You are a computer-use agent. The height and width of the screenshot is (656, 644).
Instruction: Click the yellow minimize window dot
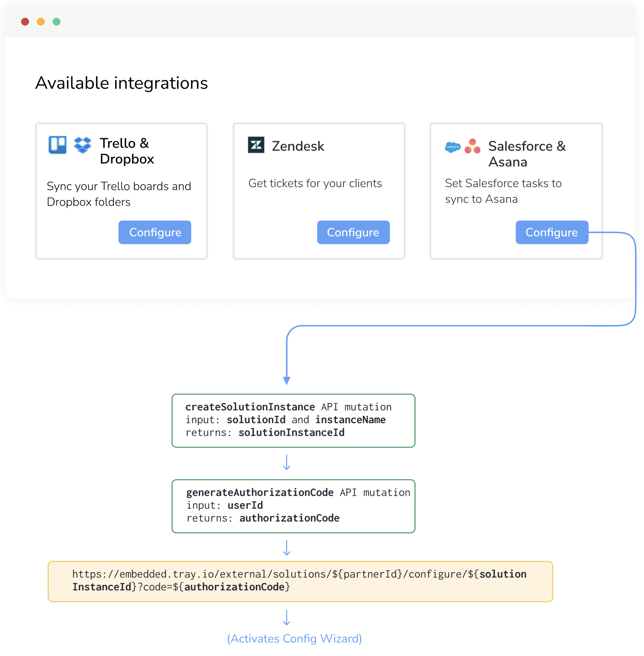click(41, 22)
